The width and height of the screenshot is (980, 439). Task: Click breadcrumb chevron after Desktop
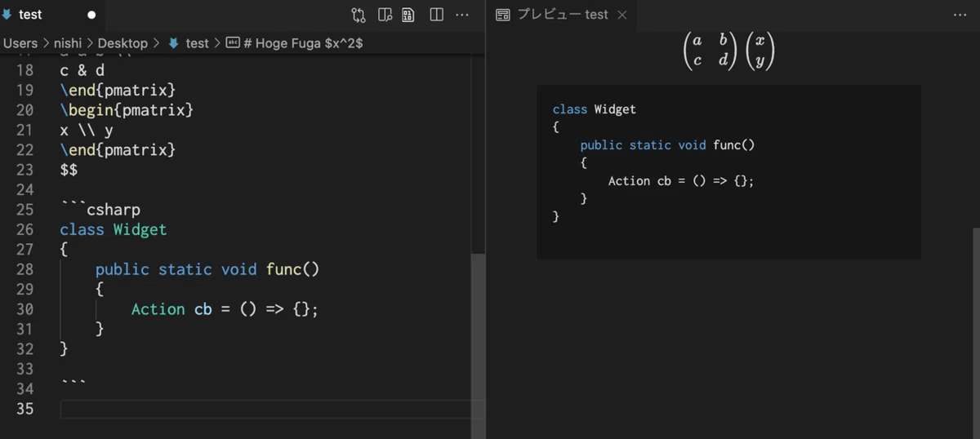(156, 43)
